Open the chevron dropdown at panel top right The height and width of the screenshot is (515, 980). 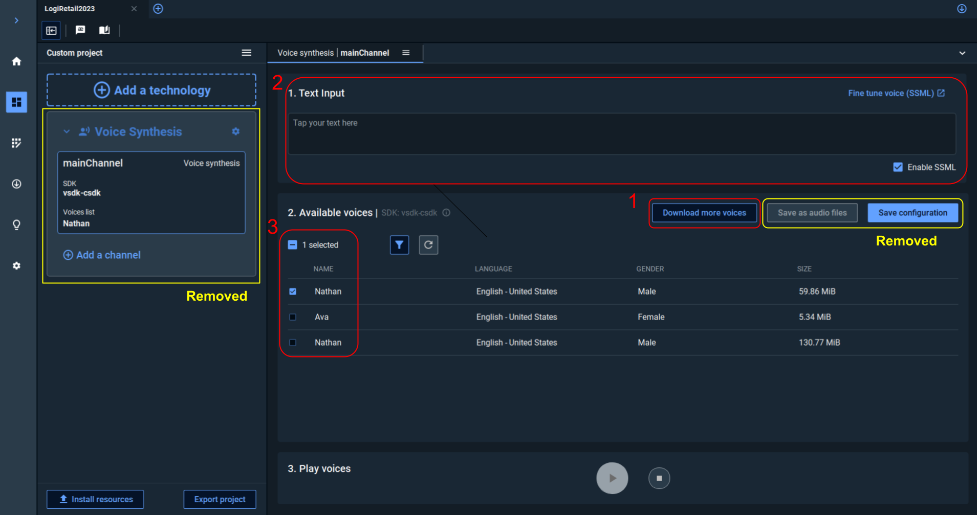click(962, 53)
